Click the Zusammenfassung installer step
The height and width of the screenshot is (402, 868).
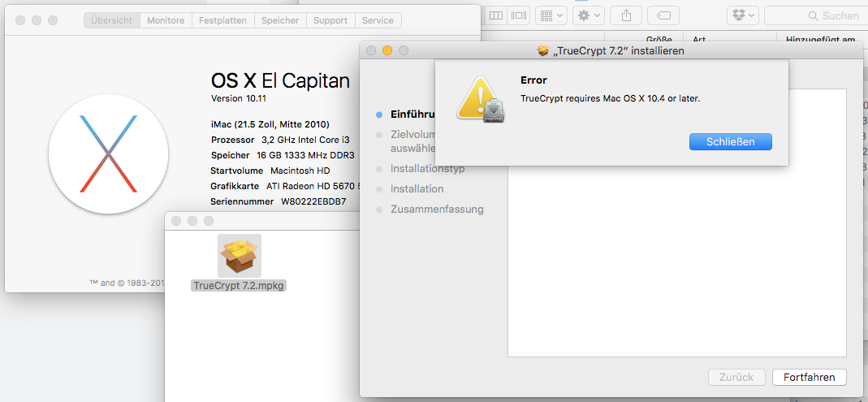[x=437, y=210]
